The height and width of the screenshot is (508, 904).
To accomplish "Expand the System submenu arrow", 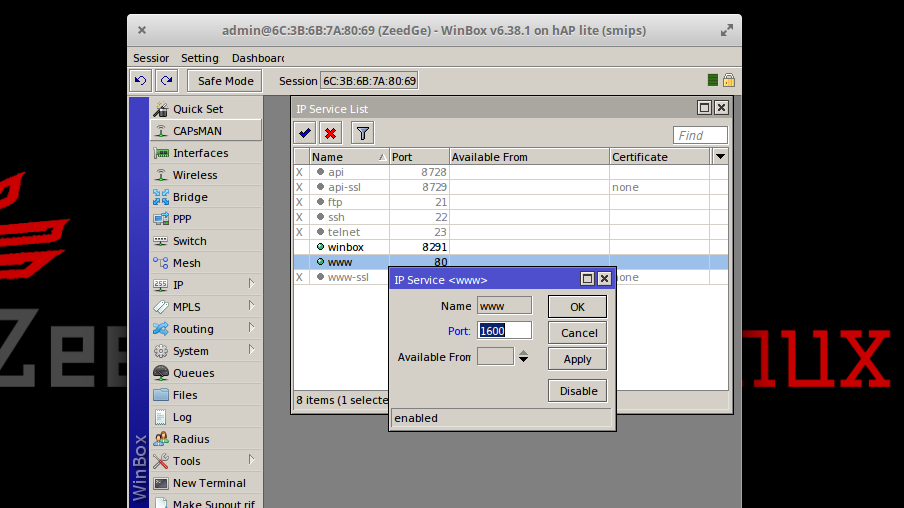I will pos(251,349).
